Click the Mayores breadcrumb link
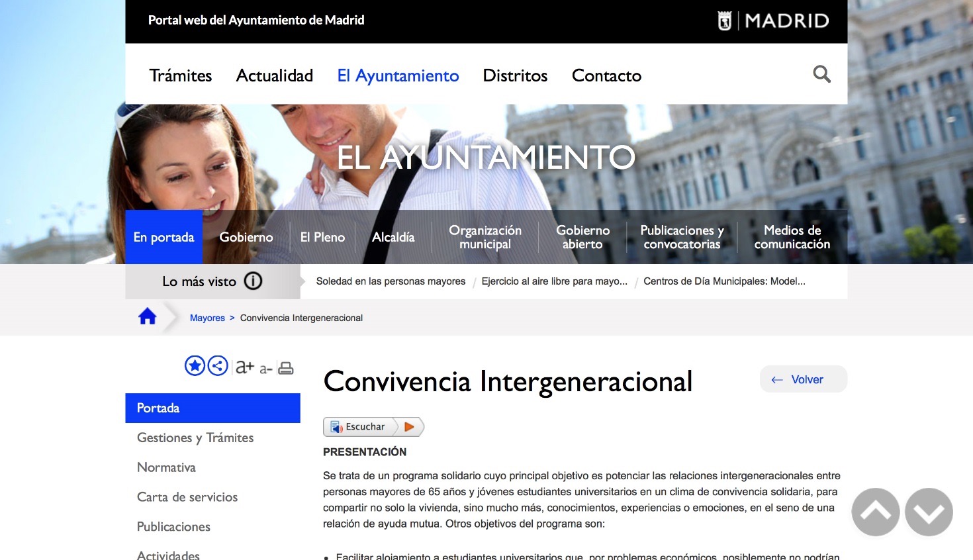Image resolution: width=973 pixels, height=560 pixels. 207,318
